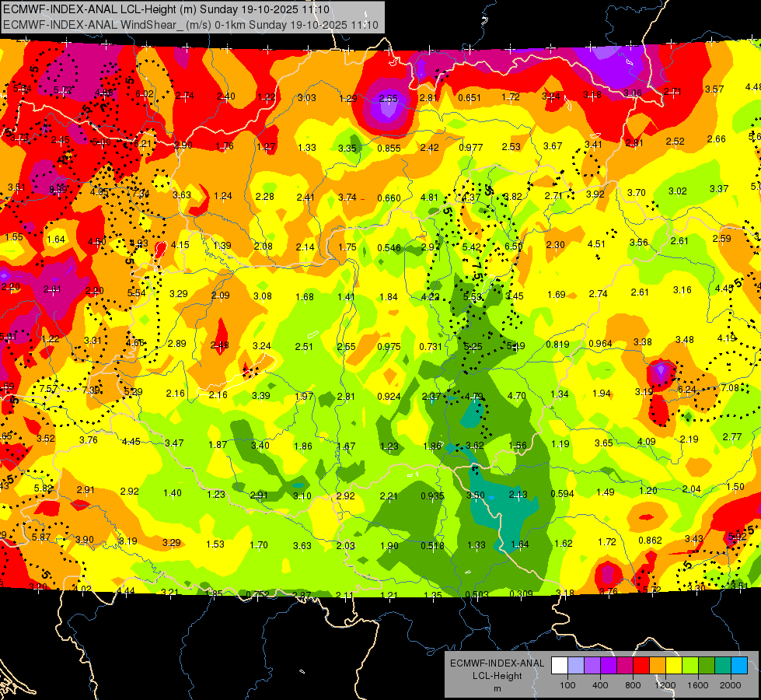Click the legend scale label 1200

click(665, 685)
